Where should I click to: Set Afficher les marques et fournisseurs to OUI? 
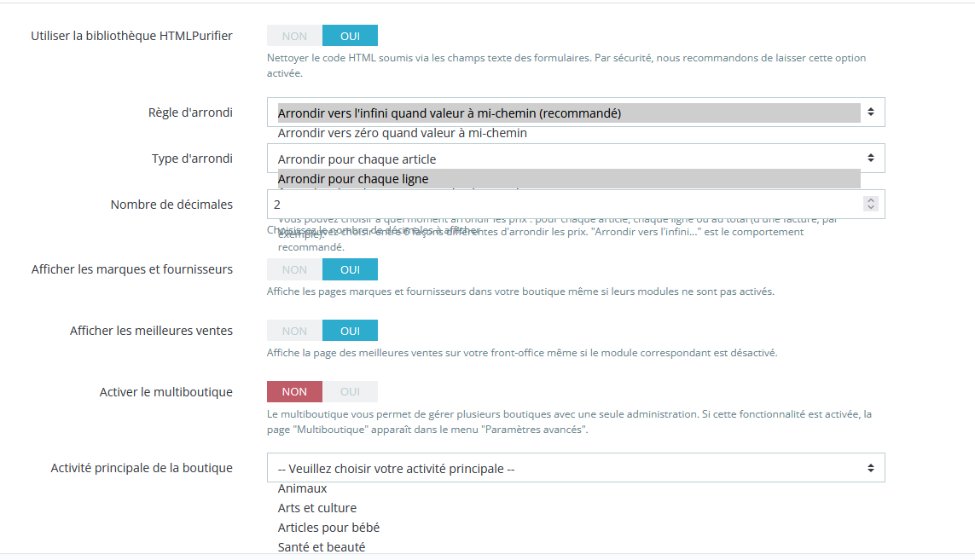[350, 269]
